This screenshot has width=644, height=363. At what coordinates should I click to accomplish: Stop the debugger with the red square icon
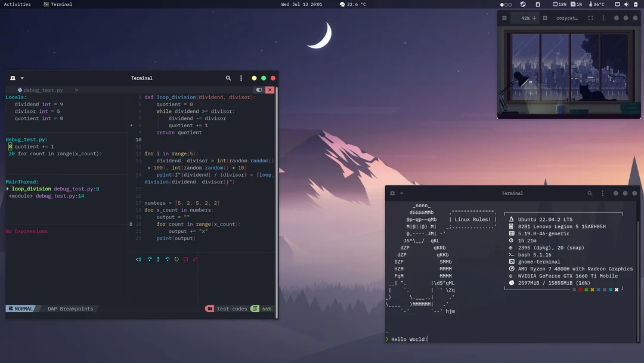click(185, 259)
